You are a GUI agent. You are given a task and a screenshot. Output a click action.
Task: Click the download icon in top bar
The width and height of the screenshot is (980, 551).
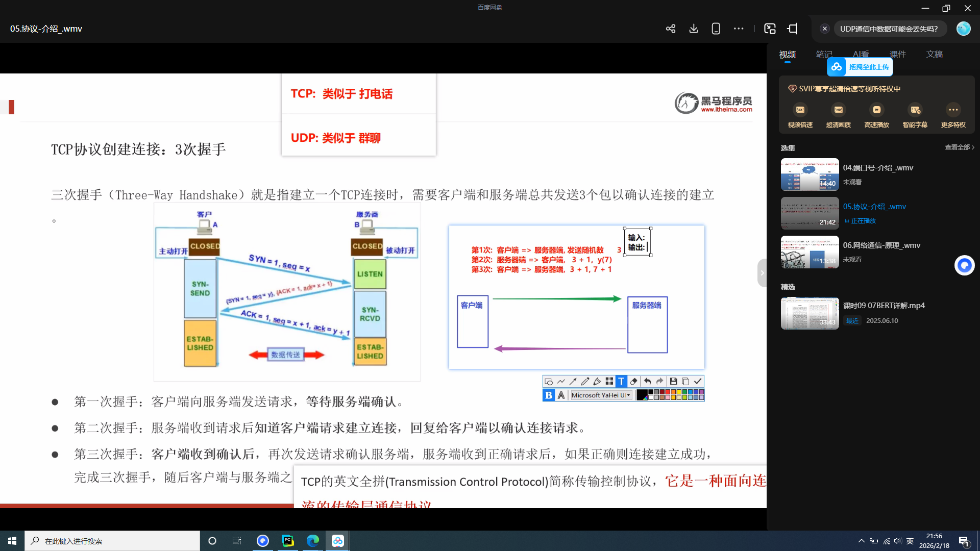click(693, 29)
